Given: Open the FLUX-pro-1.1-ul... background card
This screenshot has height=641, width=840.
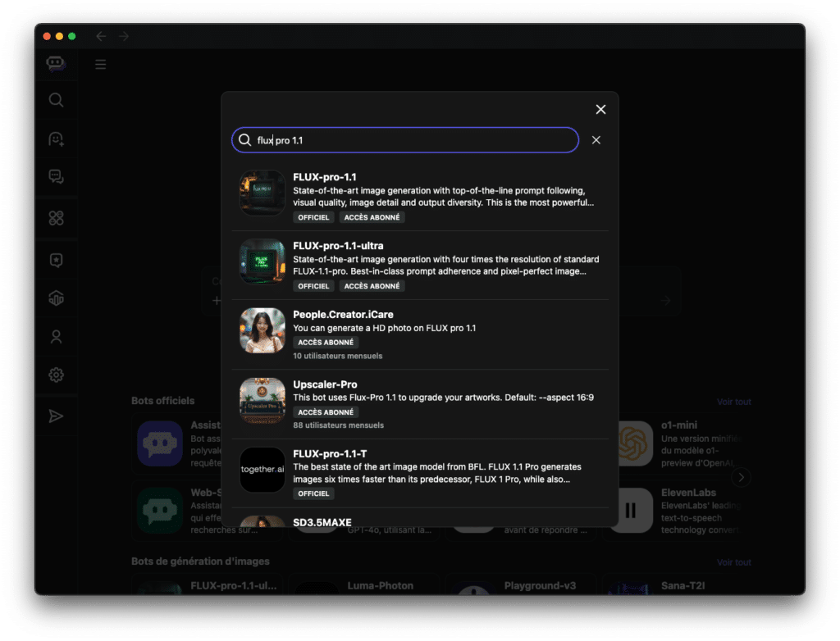Looking at the screenshot, I should [208, 585].
